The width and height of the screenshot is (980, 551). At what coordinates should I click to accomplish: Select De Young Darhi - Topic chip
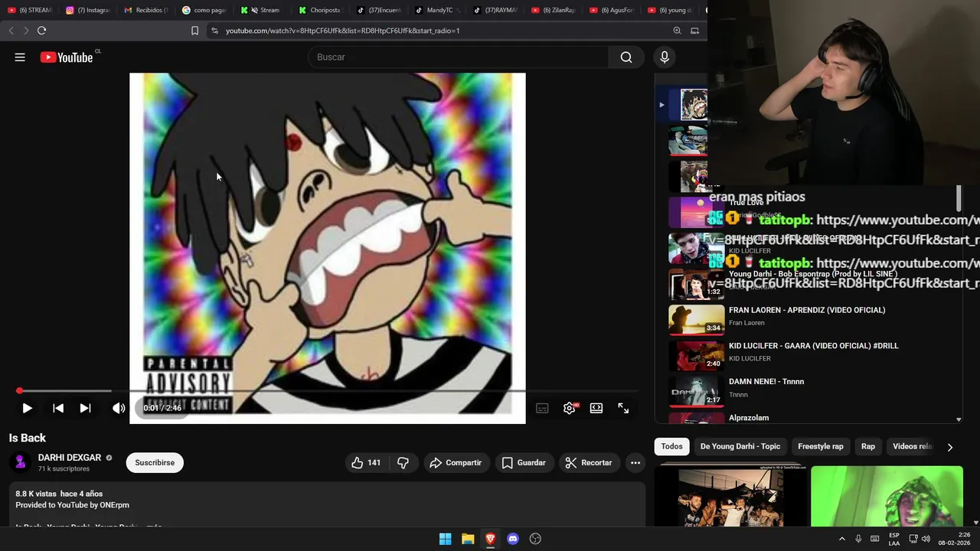(x=740, y=446)
